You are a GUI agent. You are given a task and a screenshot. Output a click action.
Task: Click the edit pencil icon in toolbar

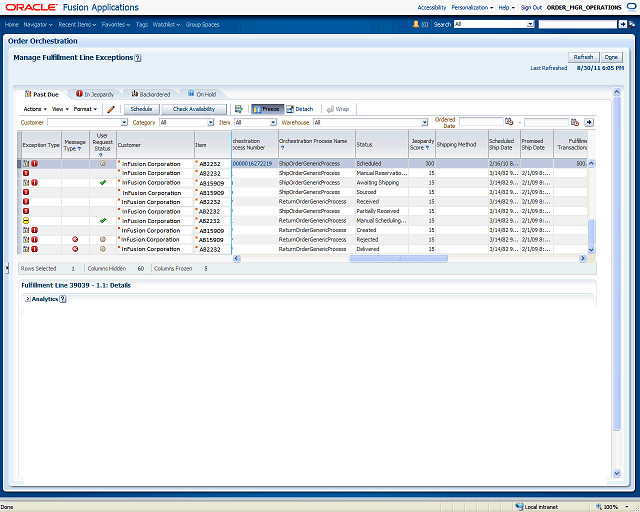point(111,109)
